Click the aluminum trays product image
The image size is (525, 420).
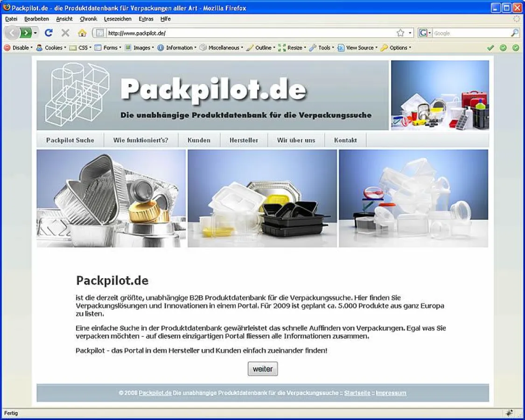click(x=111, y=198)
